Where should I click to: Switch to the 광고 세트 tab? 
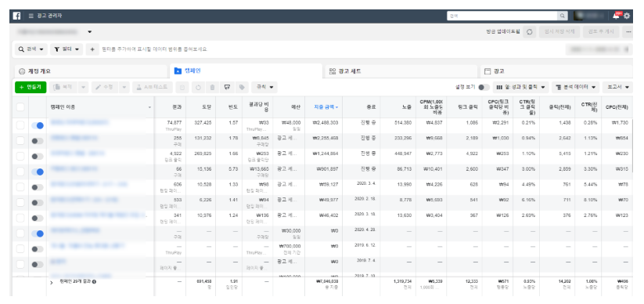[401, 71]
